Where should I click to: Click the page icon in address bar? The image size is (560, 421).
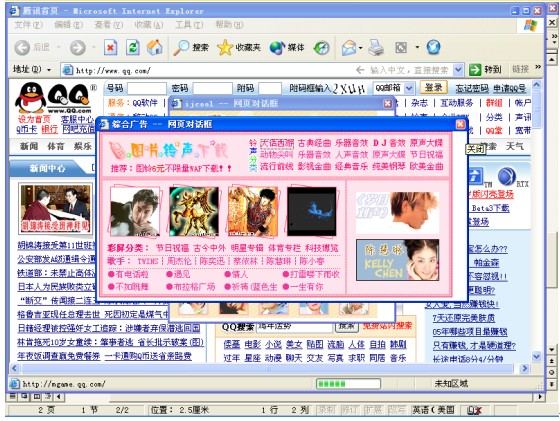(x=68, y=70)
